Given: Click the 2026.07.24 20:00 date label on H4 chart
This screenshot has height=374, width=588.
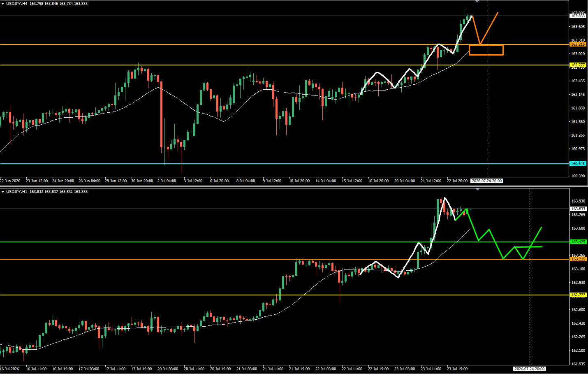Looking at the screenshot, I should 487,181.
